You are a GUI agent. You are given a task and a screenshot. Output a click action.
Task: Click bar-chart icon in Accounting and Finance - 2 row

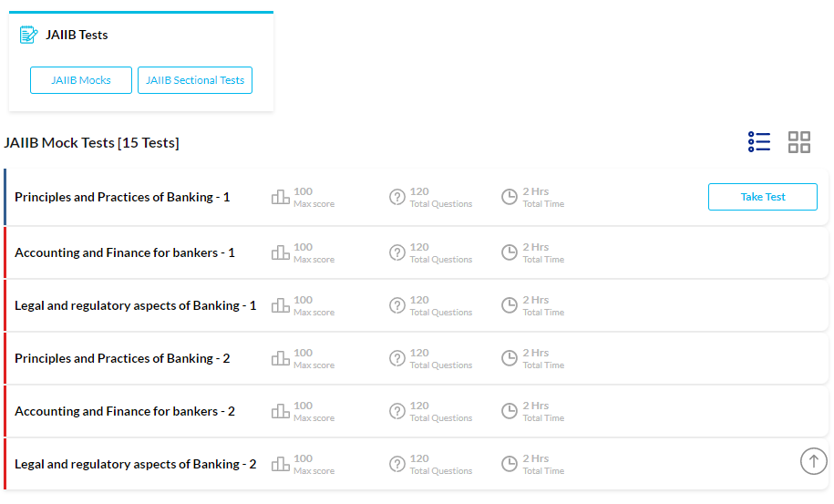click(281, 411)
